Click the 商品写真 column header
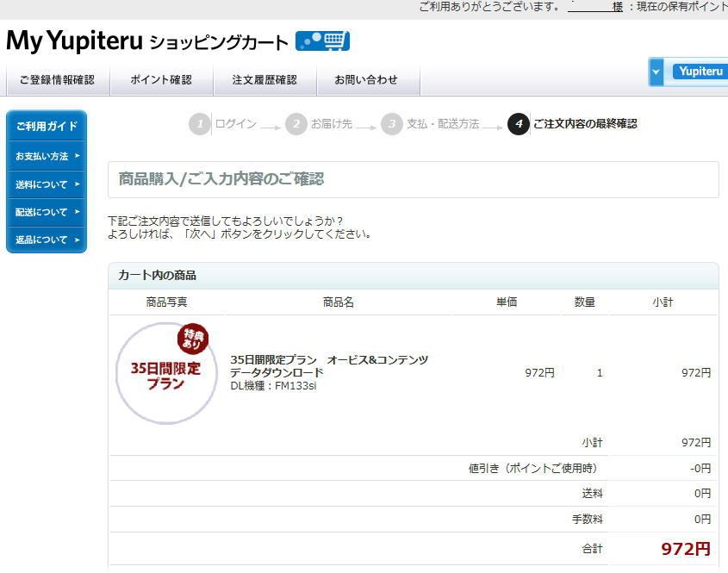Viewport: 728px width, 573px height. [166, 302]
